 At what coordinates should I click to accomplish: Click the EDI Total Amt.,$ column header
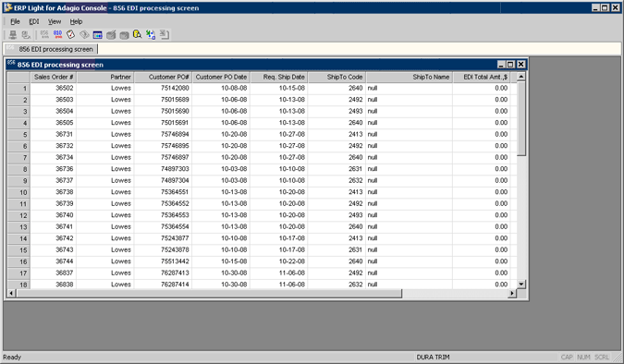482,78
